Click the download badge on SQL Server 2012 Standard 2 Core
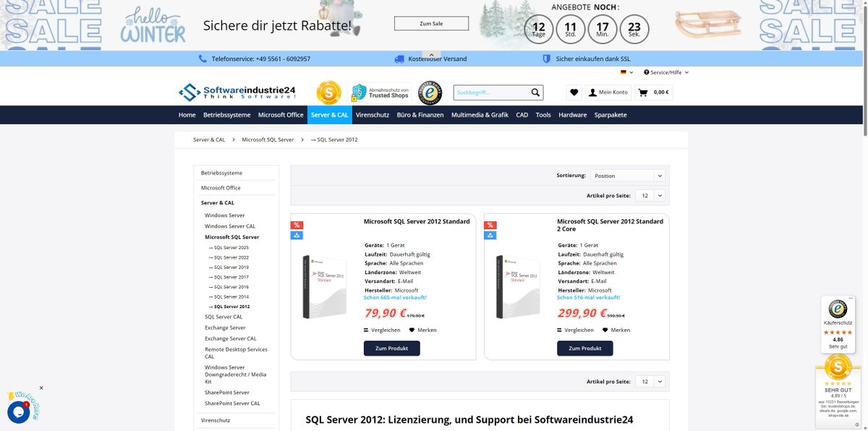868x431 pixels. coord(490,235)
